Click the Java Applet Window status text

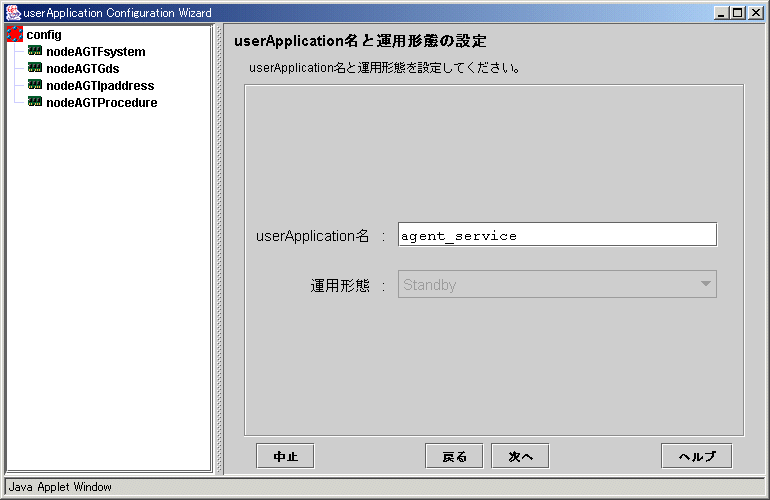60,487
